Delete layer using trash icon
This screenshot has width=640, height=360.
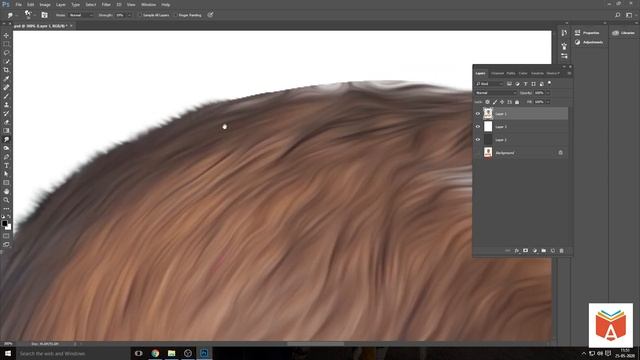pyautogui.click(x=562, y=251)
